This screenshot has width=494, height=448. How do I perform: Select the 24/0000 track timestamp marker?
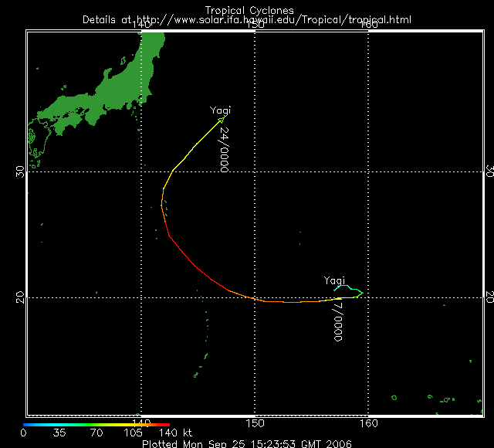tap(224, 150)
